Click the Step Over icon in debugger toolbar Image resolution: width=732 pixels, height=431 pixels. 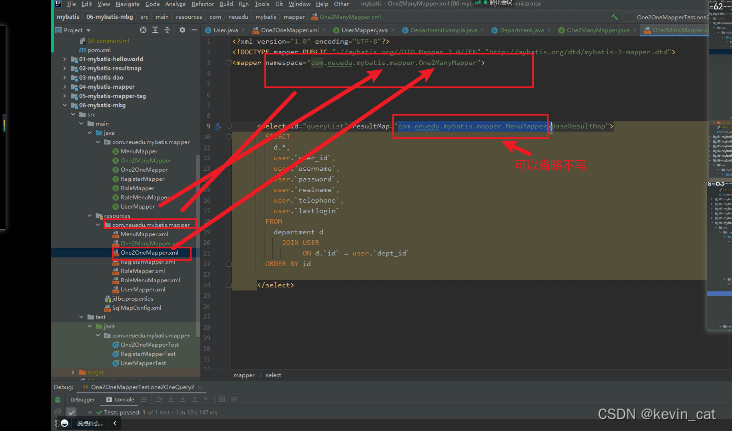pos(159,399)
